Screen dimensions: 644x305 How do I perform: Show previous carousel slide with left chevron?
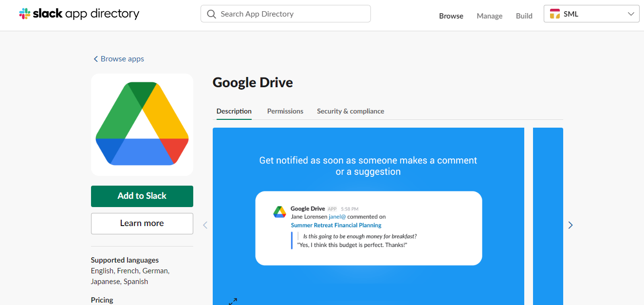point(205,225)
